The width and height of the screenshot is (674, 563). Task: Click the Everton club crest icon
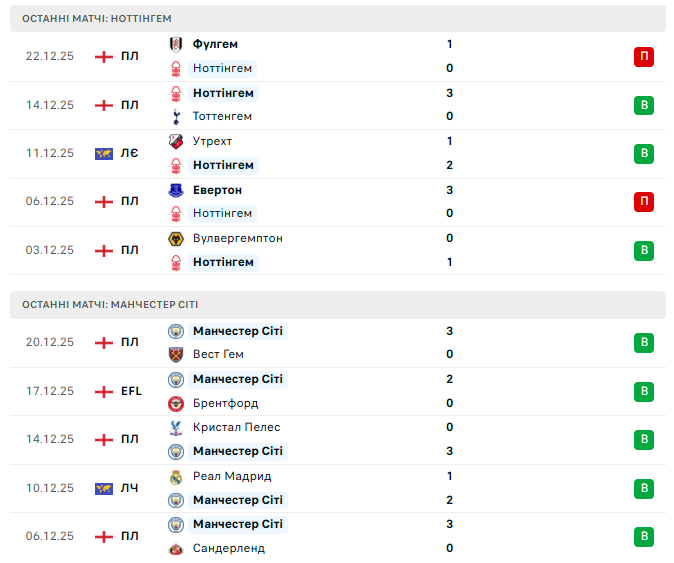[177, 190]
